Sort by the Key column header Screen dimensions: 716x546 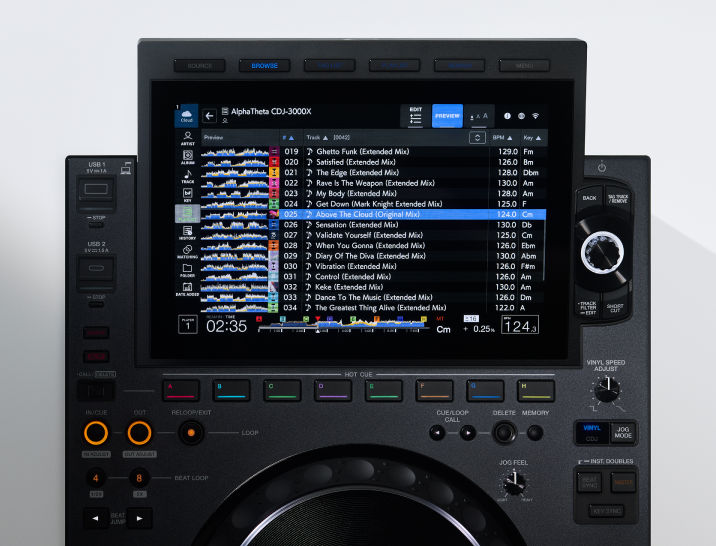point(532,137)
